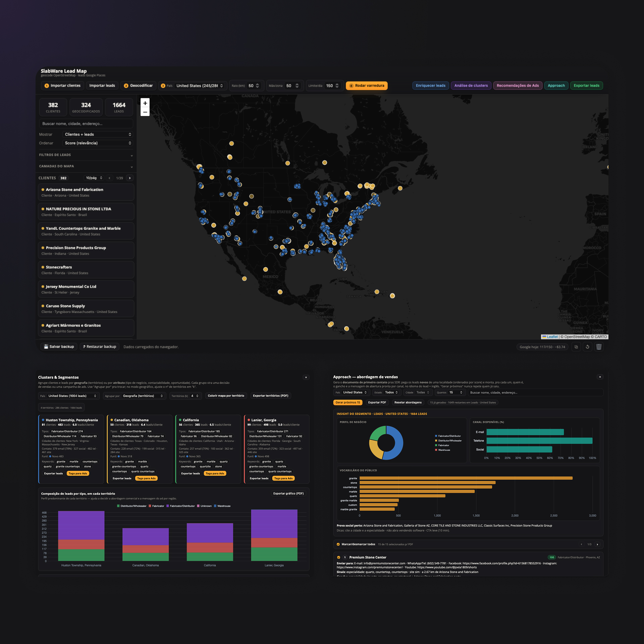
Task: Select Caruso Stone Supply client row
Action: (86, 309)
